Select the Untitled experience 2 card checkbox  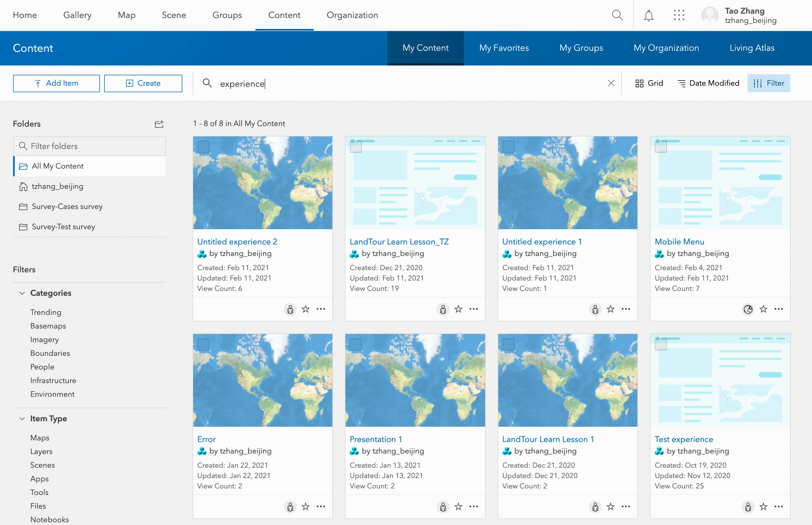pos(204,147)
